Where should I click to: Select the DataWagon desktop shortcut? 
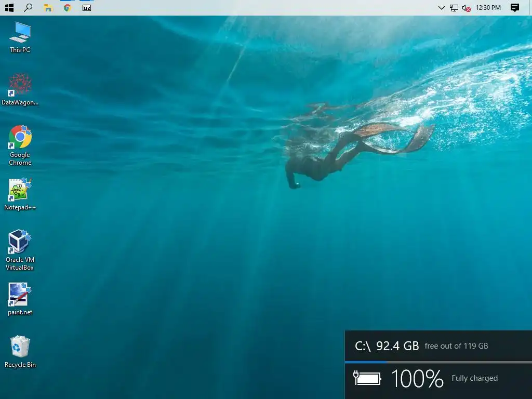coord(20,89)
